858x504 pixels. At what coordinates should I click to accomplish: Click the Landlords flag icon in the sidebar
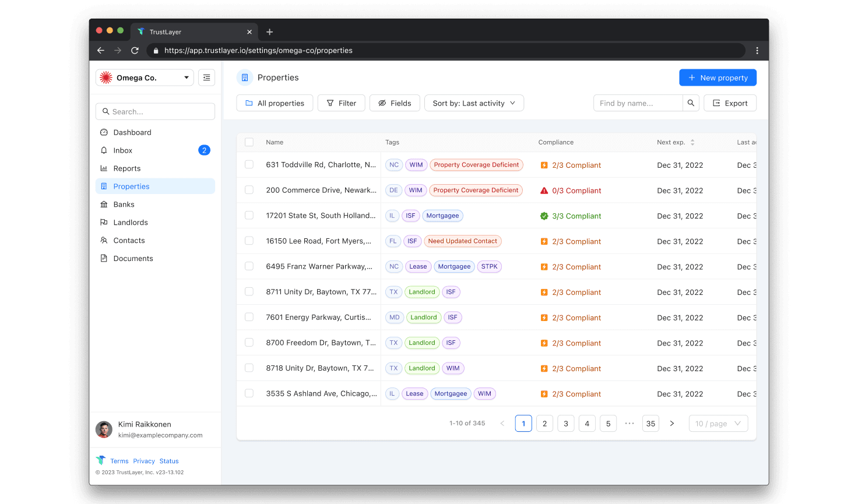pos(104,223)
